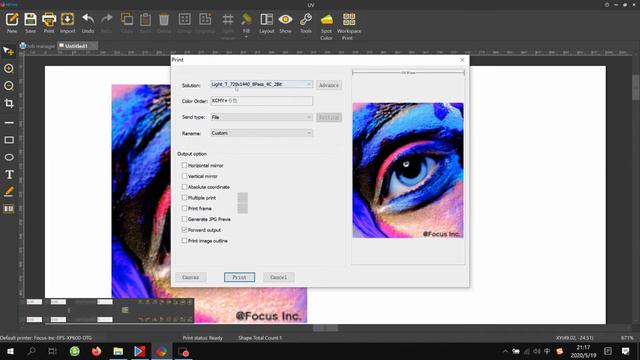Viewport: 640px width, 360px height.
Task: Switch to the Job manager tab
Action: [38, 46]
